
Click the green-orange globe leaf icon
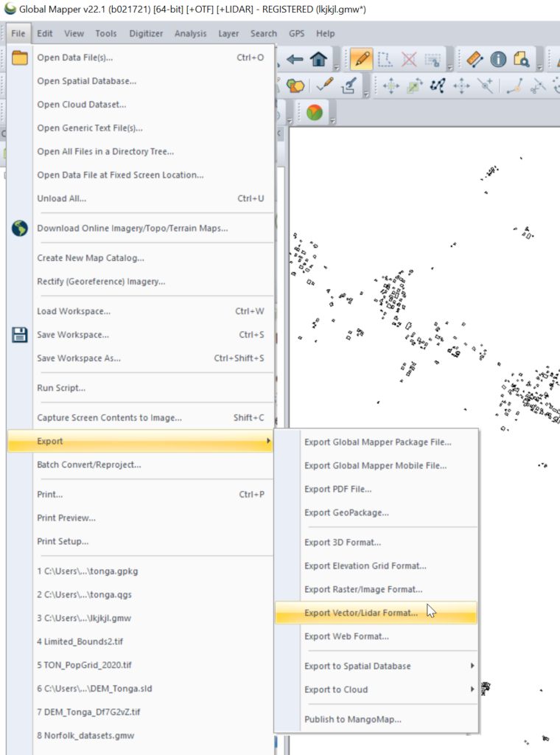[x=314, y=113]
